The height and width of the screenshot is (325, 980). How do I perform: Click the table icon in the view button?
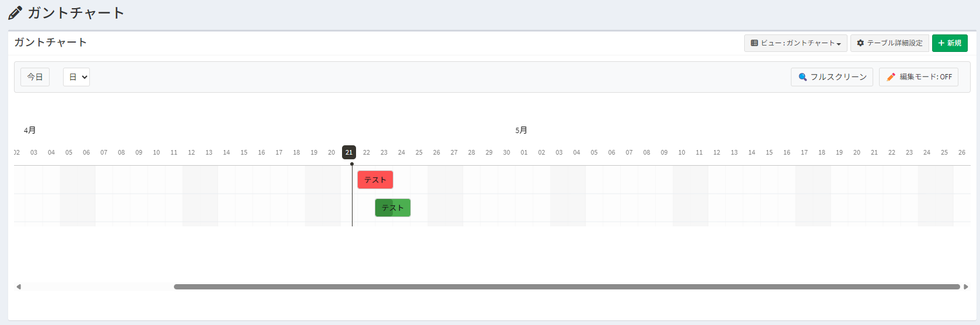[754, 43]
